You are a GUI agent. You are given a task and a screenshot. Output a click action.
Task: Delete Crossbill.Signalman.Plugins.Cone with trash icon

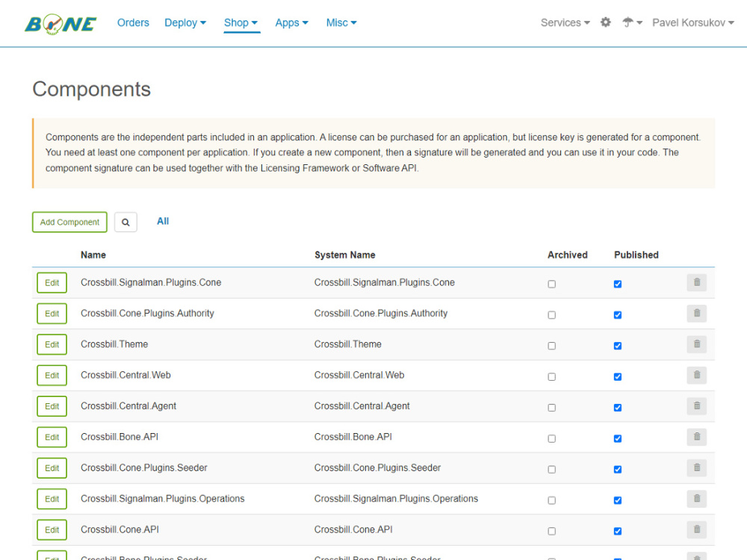click(696, 282)
